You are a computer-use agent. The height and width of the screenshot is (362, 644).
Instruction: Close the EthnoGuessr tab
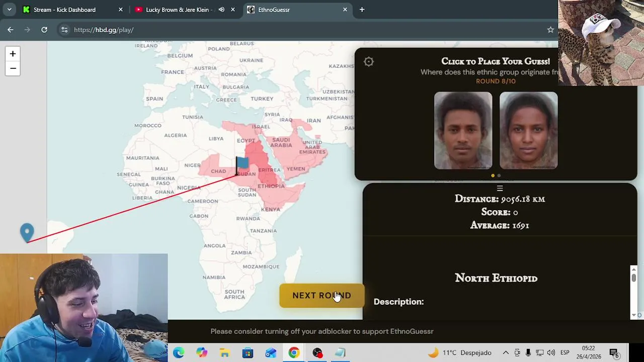pos(345,10)
